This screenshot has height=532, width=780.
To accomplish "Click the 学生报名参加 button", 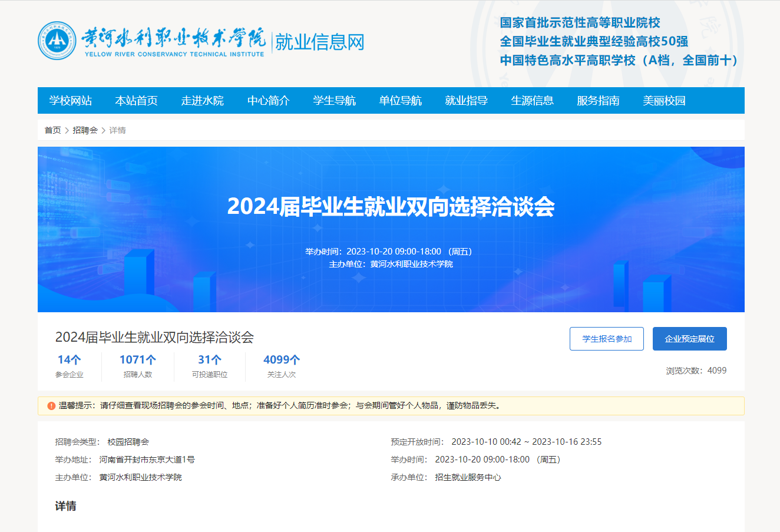I will pos(606,339).
